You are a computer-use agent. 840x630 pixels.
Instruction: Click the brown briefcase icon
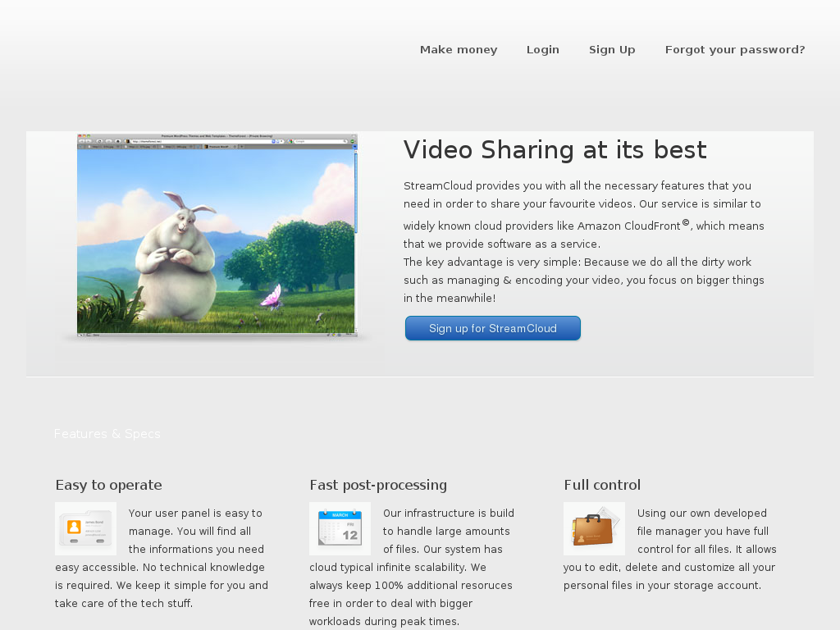pyautogui.click(x=594, y=529)
